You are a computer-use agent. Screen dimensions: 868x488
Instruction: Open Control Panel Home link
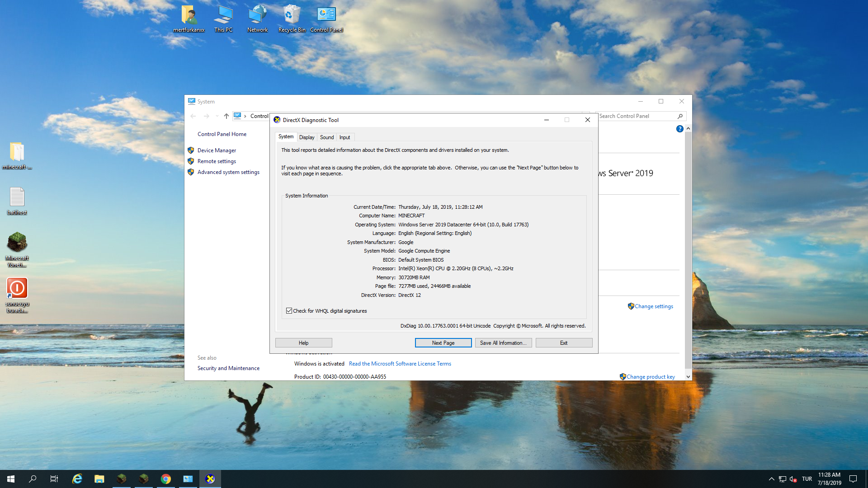(x=222, y=134)
